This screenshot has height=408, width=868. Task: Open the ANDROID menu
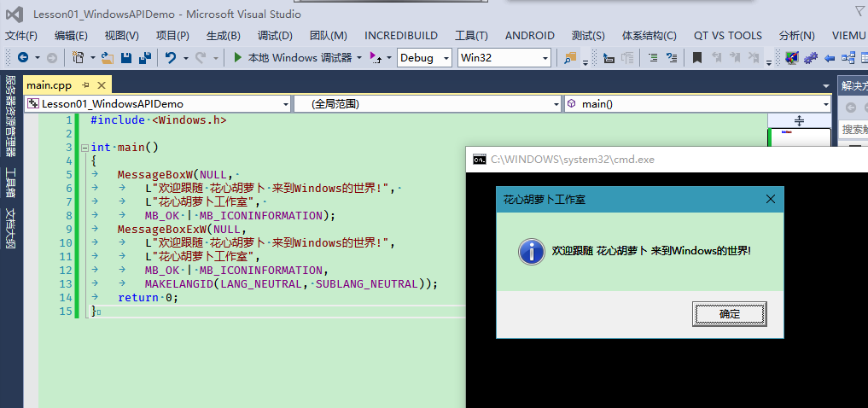(530, 36)
